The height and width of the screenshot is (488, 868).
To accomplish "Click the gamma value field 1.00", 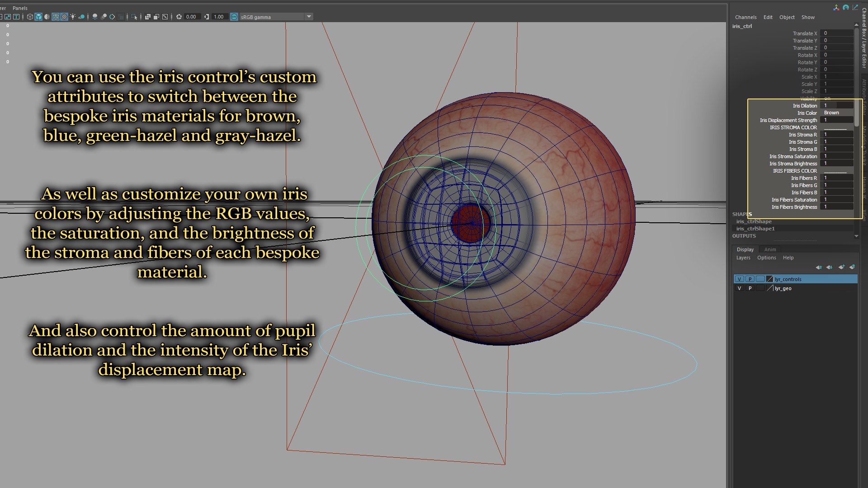I will [219, 17].
